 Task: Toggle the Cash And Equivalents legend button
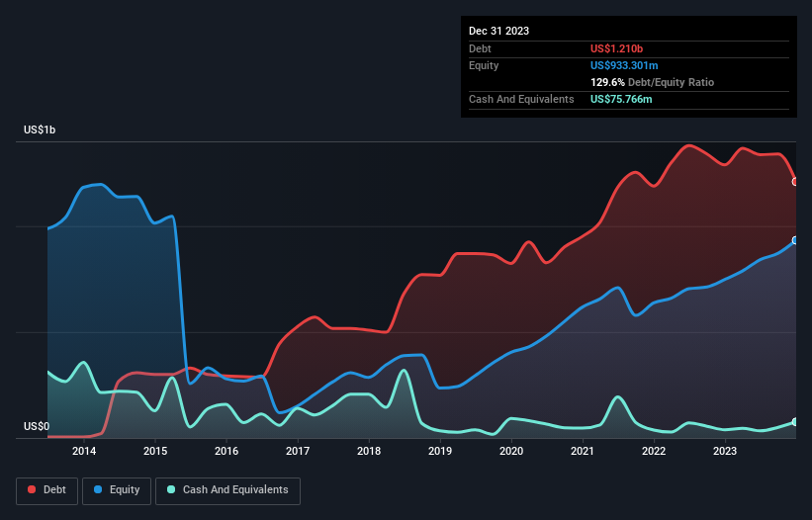pyautogui.click(x=227, y=490)
